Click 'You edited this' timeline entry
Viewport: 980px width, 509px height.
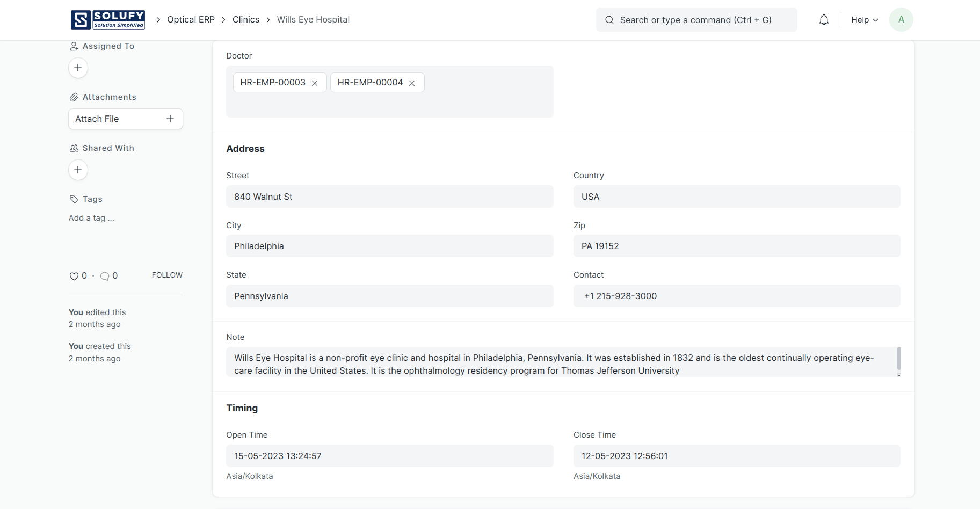pyautogui.click(x=97, y=318)
